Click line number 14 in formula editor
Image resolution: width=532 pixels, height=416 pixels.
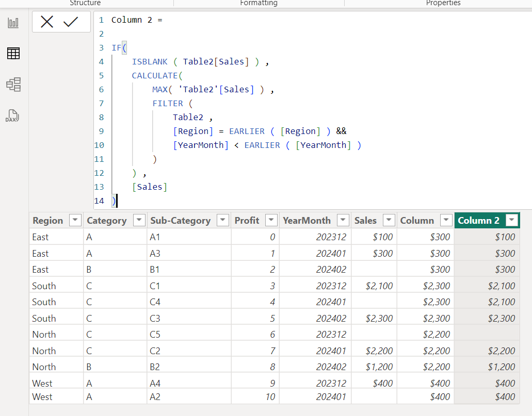click(x=99, y=201)
